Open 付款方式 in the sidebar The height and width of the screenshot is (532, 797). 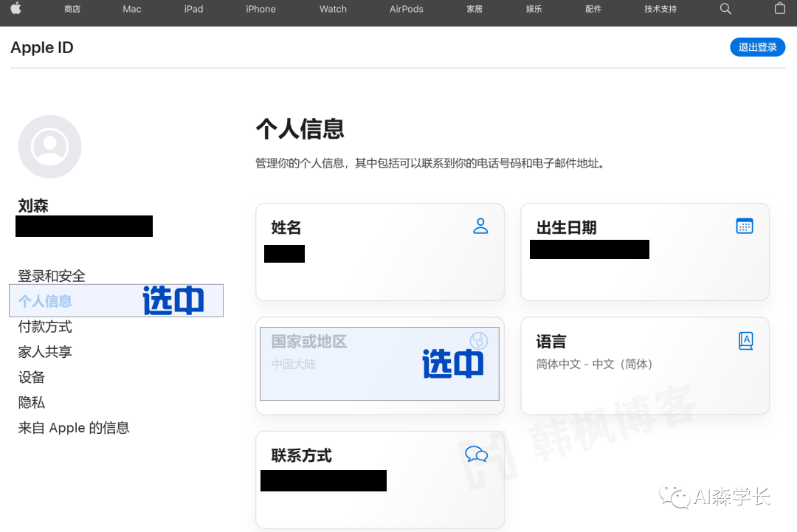(x=45, y=326)
